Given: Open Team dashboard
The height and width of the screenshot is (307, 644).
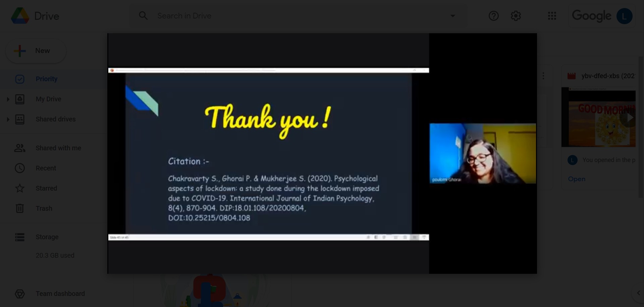Looking at the screenshot, I should (60, 294).
